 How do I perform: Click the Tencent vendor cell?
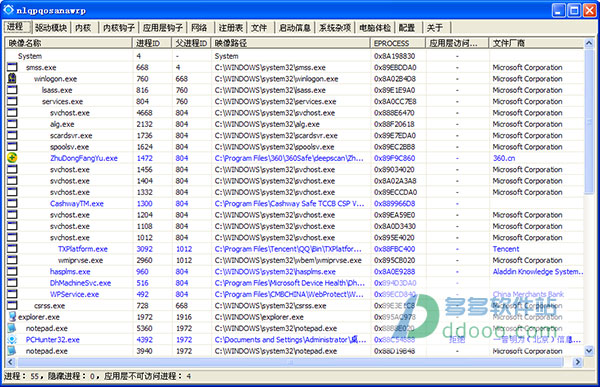[506, 249]
